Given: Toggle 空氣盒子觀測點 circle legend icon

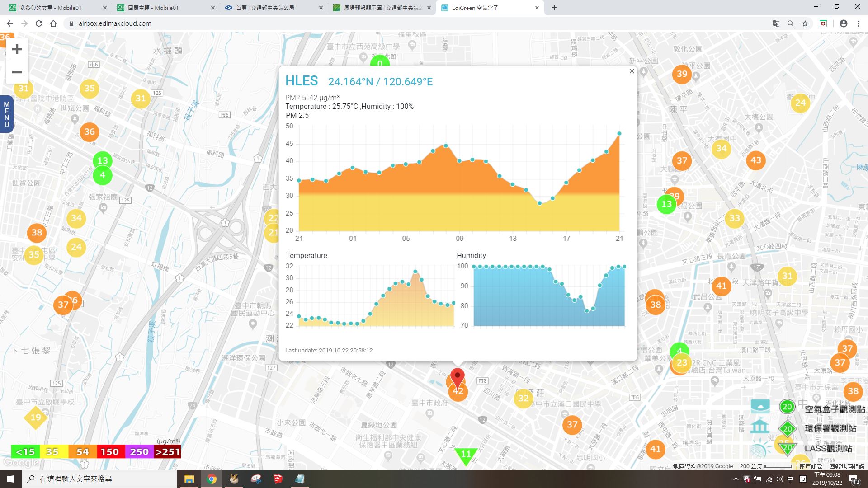Looking at the screenshot, I should coord(787,407).
